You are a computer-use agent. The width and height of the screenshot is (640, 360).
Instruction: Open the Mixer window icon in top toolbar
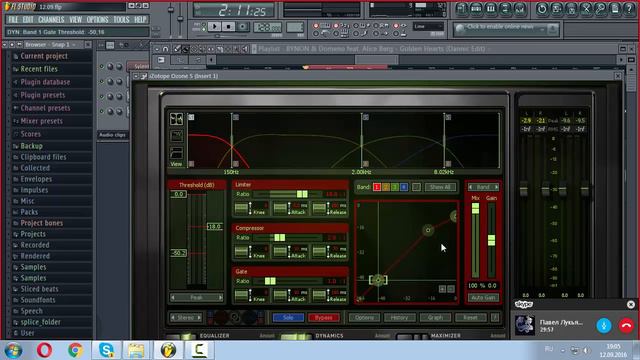(x=520, y=9)
